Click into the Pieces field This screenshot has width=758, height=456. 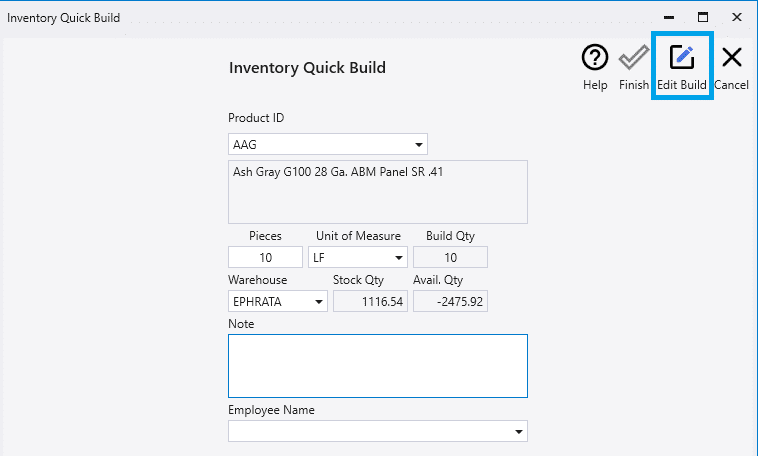point(265,257)
